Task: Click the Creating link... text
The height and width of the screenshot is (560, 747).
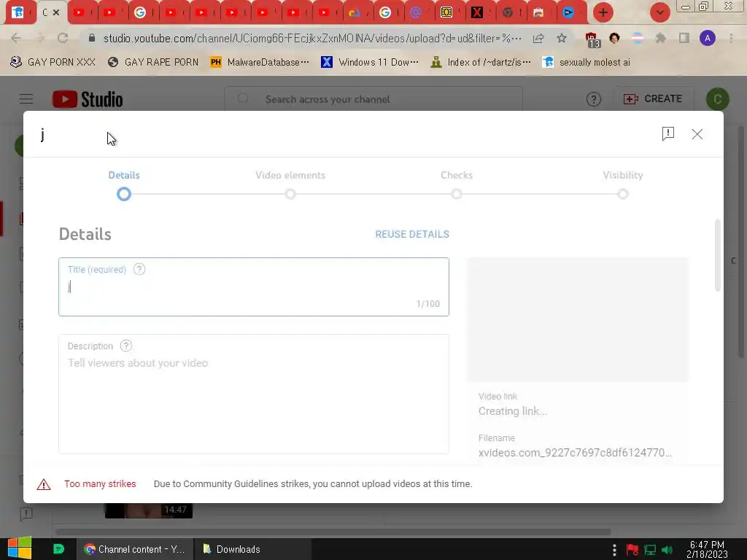Action: pos(513,411)
